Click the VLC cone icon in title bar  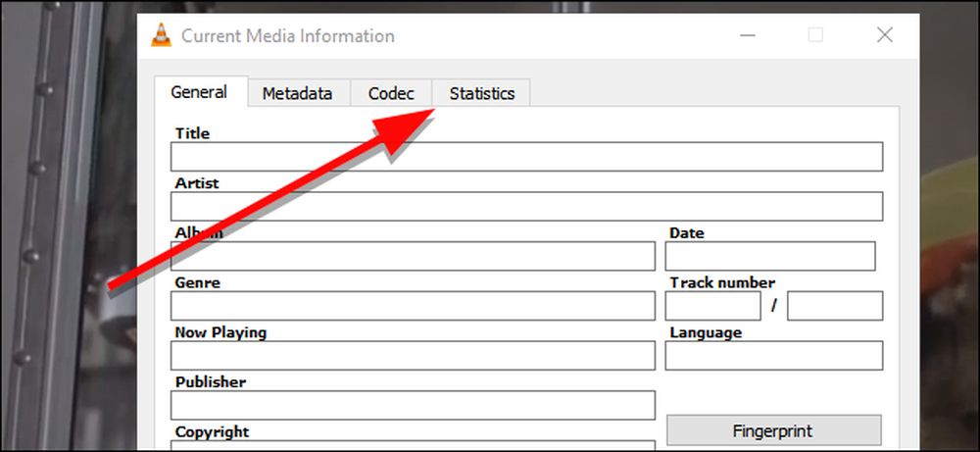pyautogui.click(x=162, y=35)
